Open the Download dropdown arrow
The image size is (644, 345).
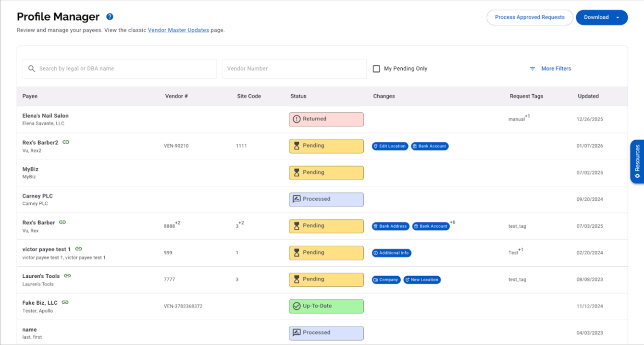[618, 17]
